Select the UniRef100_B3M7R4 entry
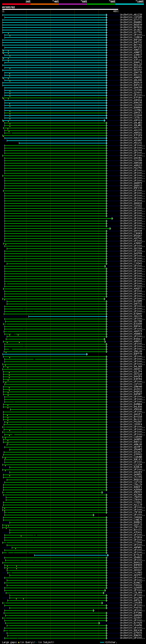Screen dimensions: 146x644 point(131,379)
